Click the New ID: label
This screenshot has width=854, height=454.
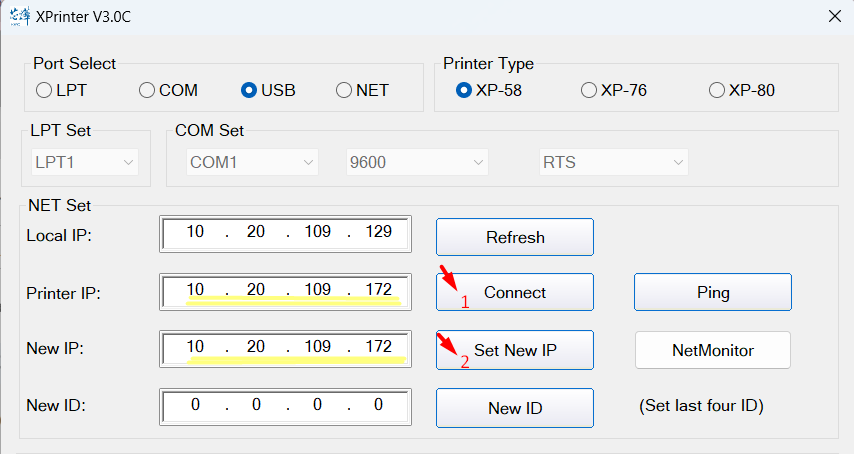click(x=56, y=406)
